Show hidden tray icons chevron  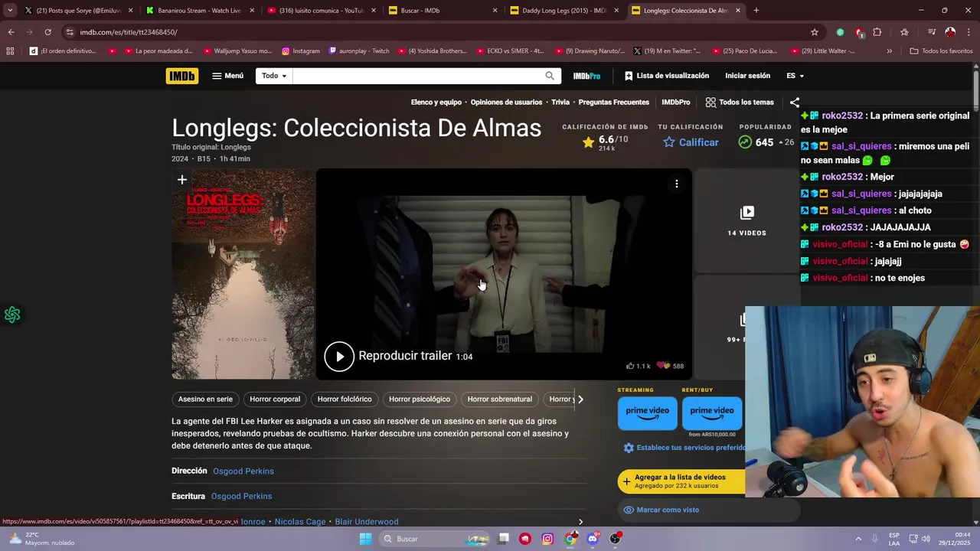coord(858,539)
